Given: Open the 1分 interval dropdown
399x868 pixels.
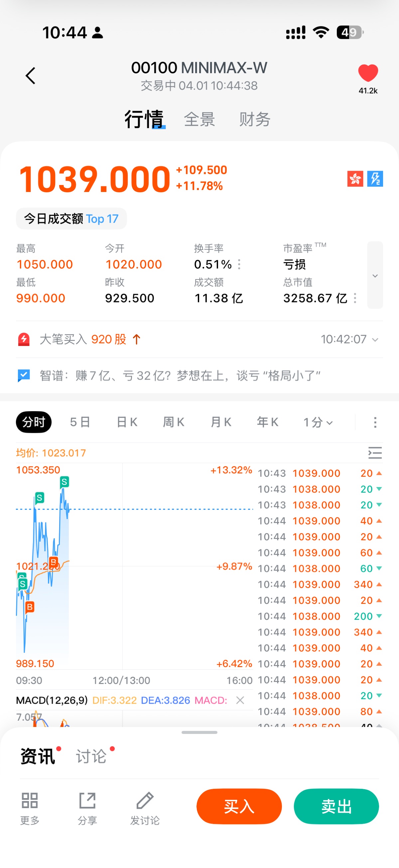Looking at the screenshot, I should point(318,422).
